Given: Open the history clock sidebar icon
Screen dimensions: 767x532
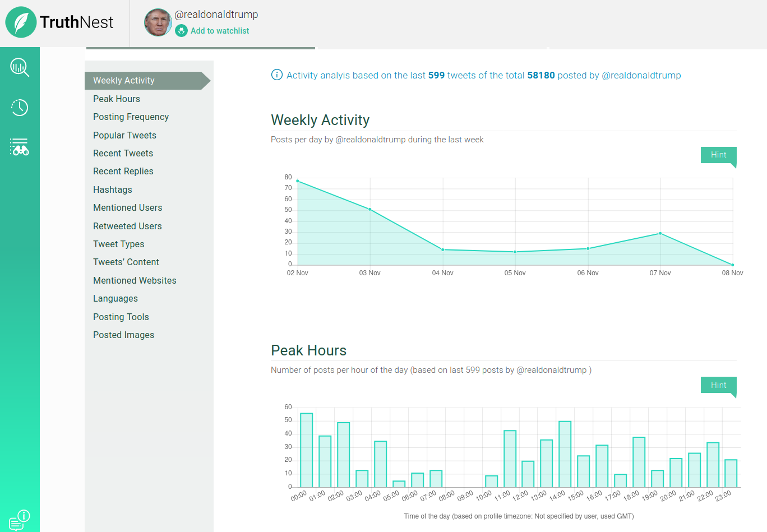Looking at the screenshot, I should pyautogui.click(x=20, y=107).
